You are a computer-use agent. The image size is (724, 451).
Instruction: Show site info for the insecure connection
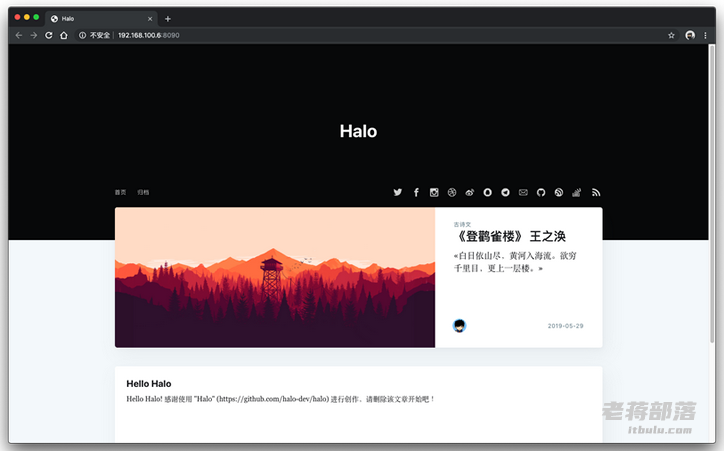tap(94, 35)
